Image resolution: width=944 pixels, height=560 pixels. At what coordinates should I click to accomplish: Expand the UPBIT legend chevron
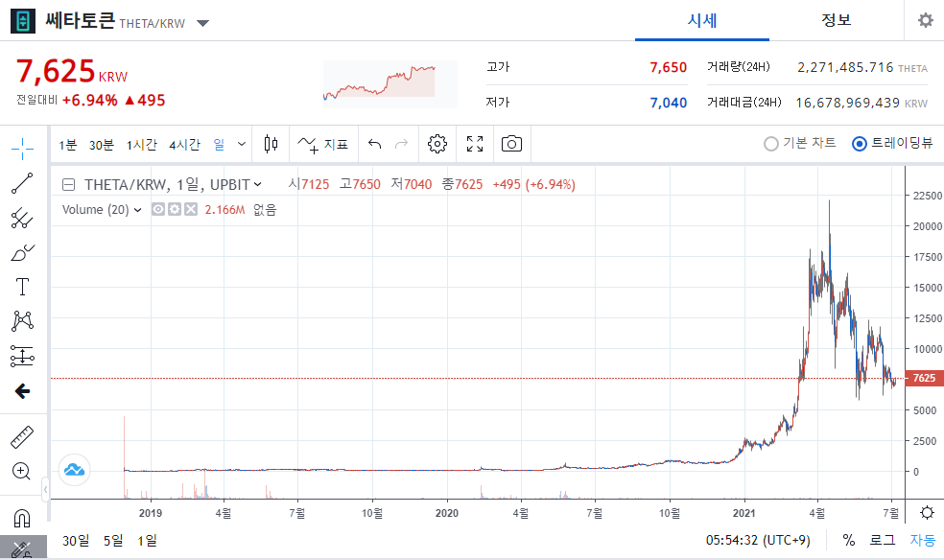click(x=258, y=185)
